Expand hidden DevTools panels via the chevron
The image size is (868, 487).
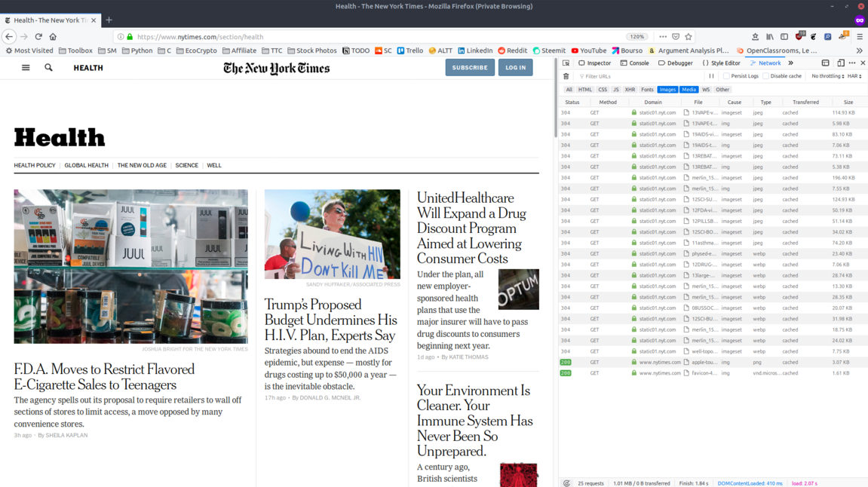pyautogui.click(x=791, y=63)
